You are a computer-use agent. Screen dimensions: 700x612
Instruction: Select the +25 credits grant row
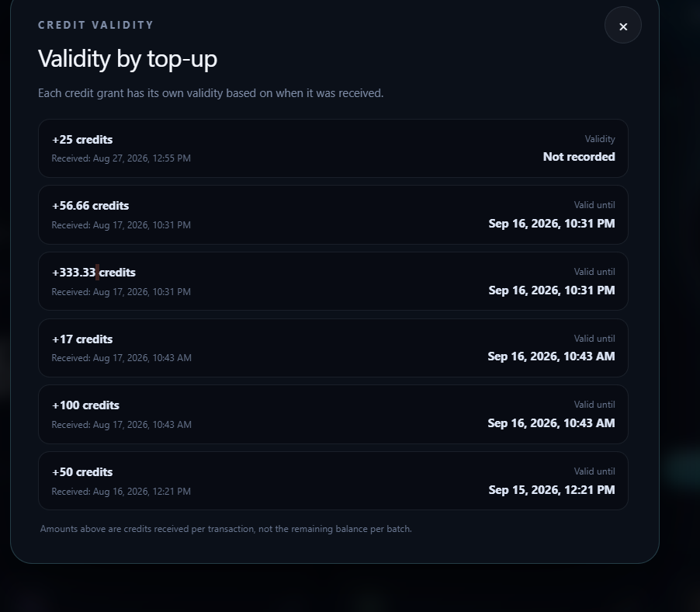333,148
